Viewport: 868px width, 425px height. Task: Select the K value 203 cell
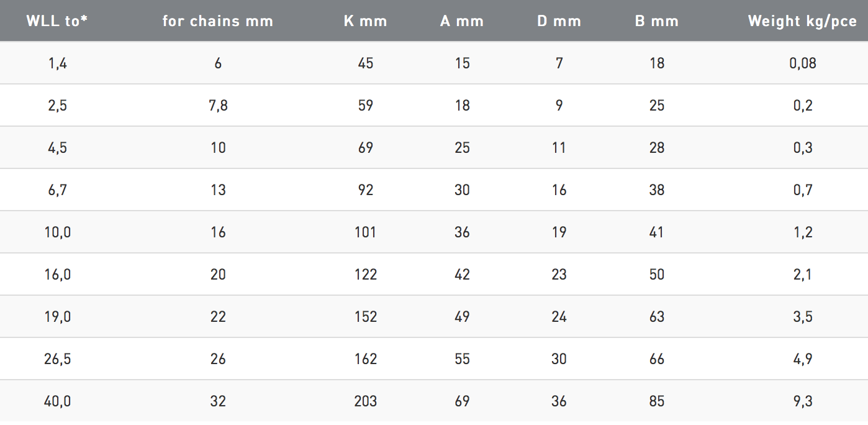pyautogui.click(x=366, y=401)
